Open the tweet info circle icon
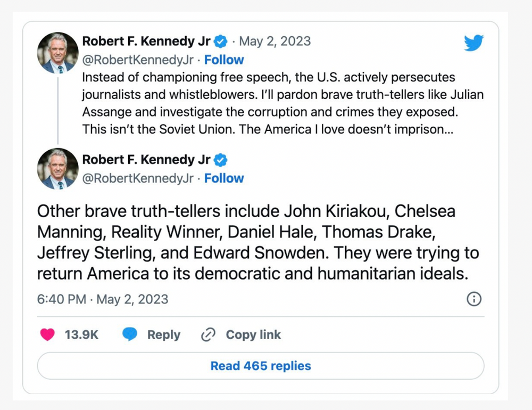The image size is (532, 410). pyautogui.click(x=473, y=299)
